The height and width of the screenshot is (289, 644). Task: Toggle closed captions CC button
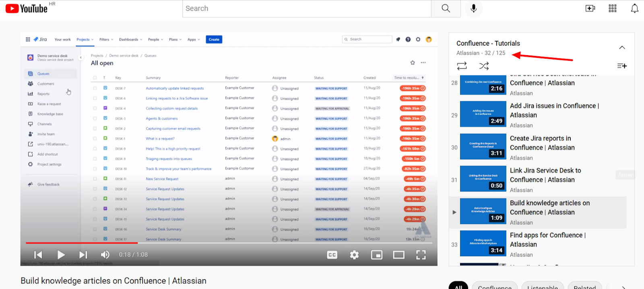332,255
